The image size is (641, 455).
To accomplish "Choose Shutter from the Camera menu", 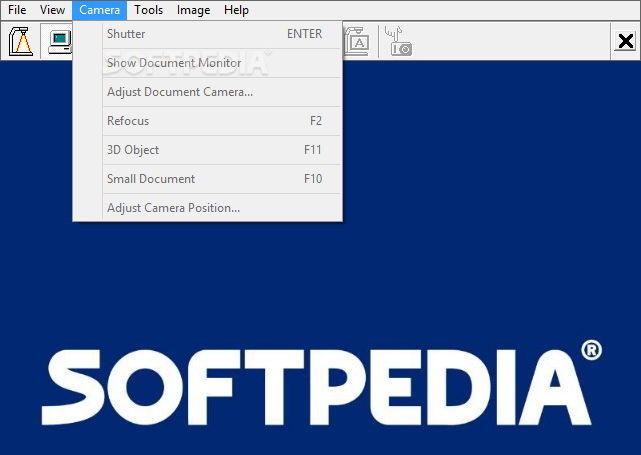I will 208,34.
